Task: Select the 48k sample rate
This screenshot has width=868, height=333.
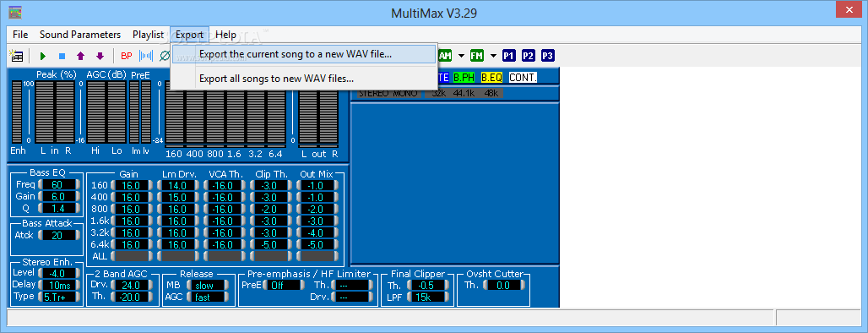Action: [x=492, y=93]
